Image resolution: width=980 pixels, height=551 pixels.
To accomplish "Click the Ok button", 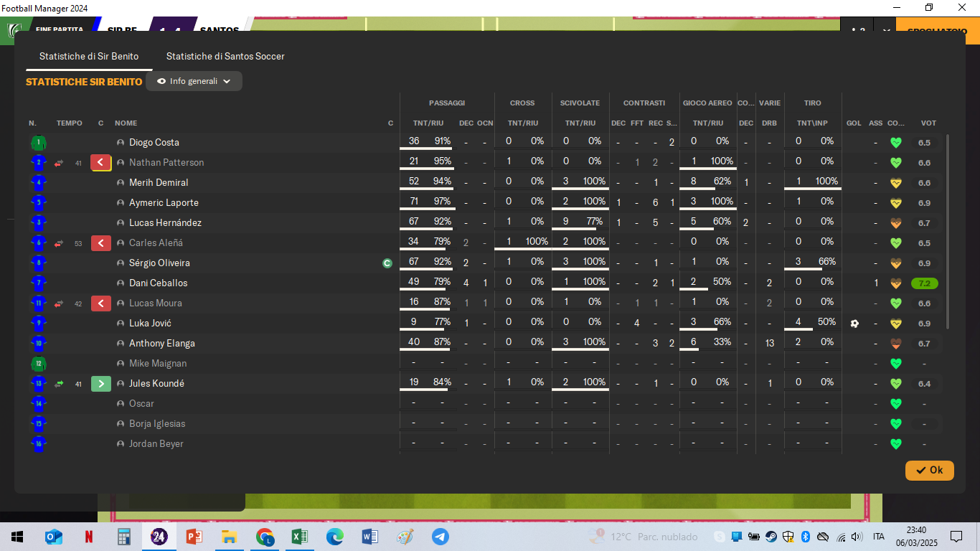I will pos(929,470).
